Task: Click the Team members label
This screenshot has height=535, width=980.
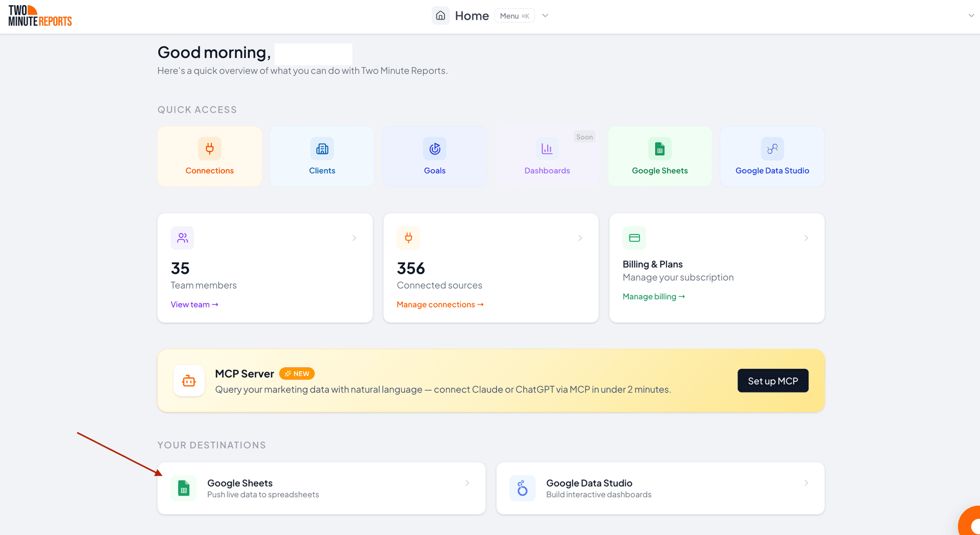Action: 204,285
